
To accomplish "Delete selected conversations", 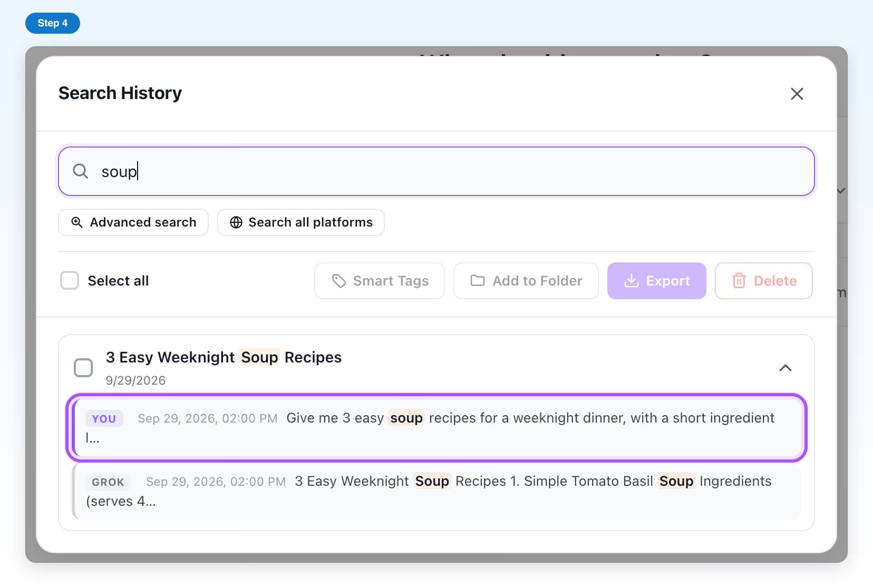I will [x=763, y=281].
